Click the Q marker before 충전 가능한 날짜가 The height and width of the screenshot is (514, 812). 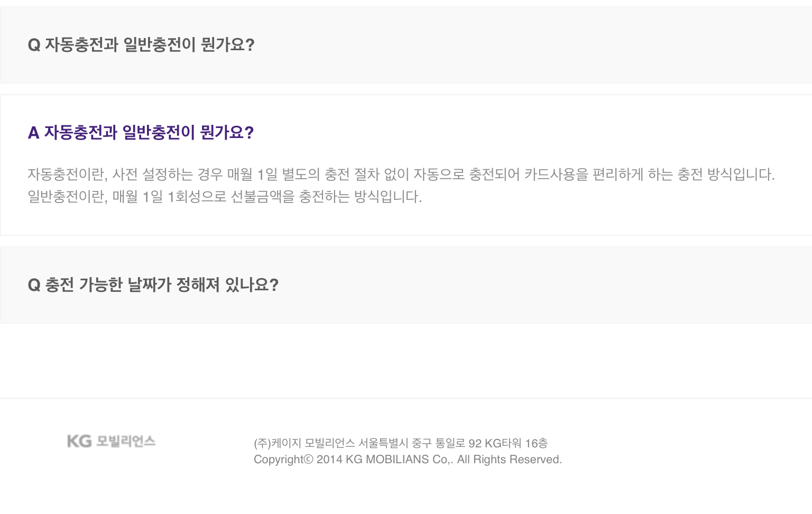(x=34, y=285)
